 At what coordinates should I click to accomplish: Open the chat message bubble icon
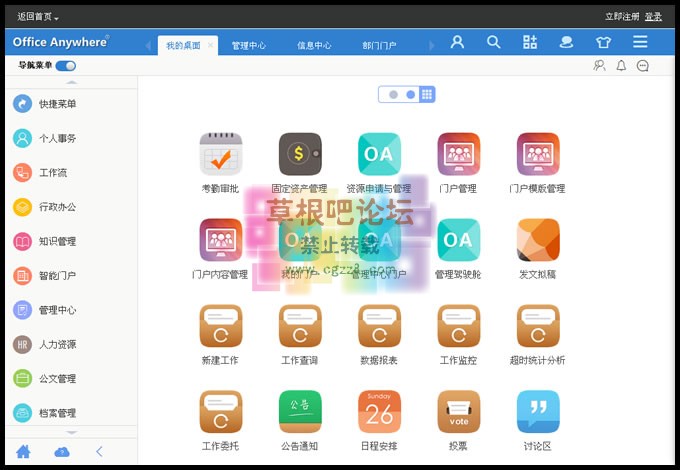coord(643,66)
